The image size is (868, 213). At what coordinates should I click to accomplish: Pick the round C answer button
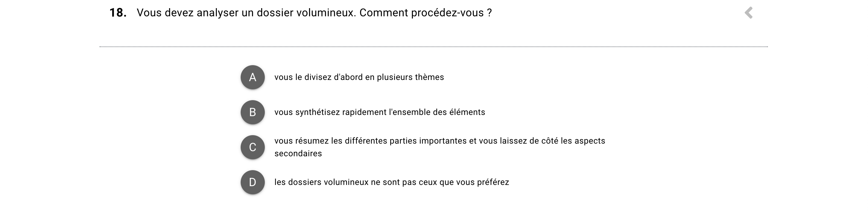(x=252, y=147)
